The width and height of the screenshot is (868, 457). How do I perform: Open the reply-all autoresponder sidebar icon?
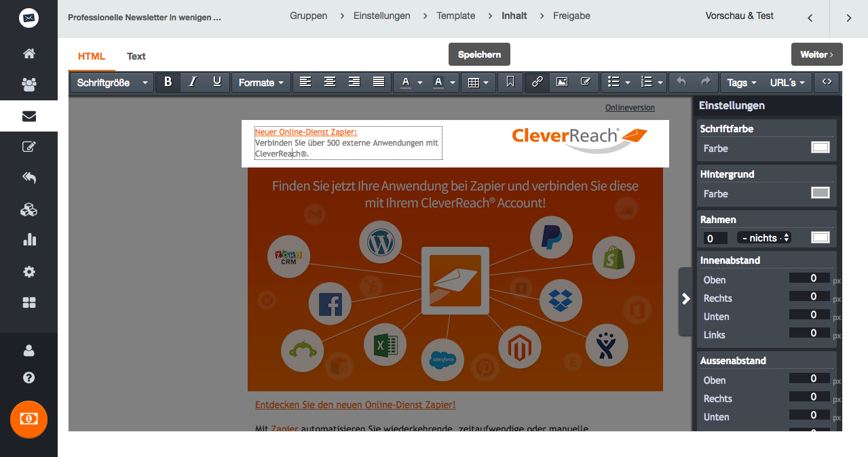click(29, 178)
